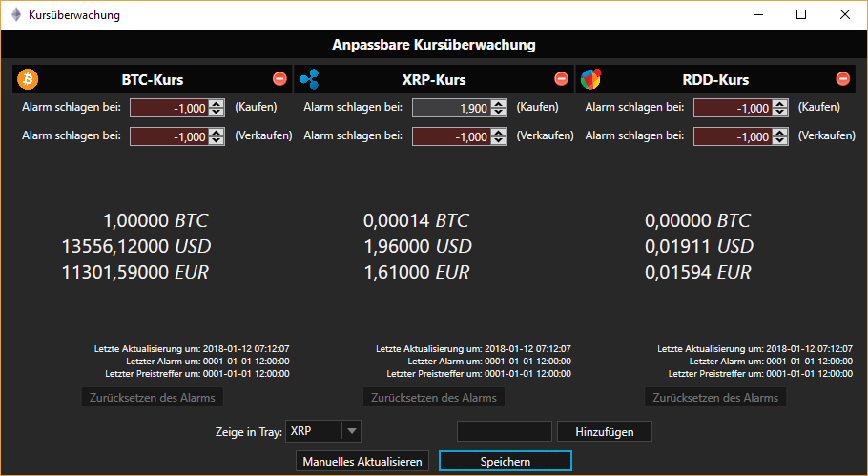Image resolution: width=868 pixels, height=476 pixels.
Task: Maximize the Kursüberwachung window
Action: pyautogui.click(x=801, y=15)
